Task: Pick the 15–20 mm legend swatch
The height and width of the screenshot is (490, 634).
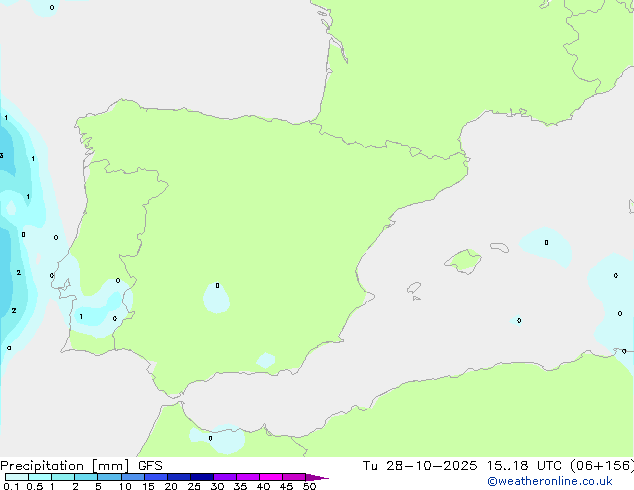Action: 156,477
